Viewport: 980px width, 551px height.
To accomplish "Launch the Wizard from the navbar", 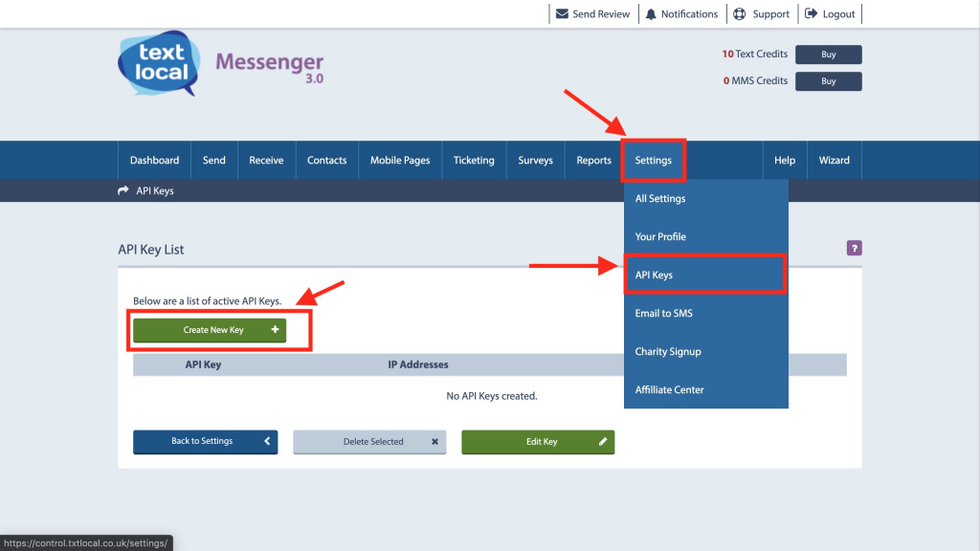I will point(834,160).
